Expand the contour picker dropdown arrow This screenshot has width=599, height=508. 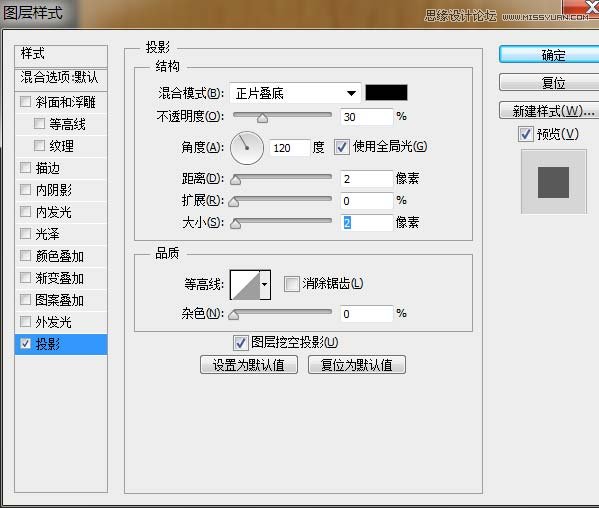[x=265, y=285]
